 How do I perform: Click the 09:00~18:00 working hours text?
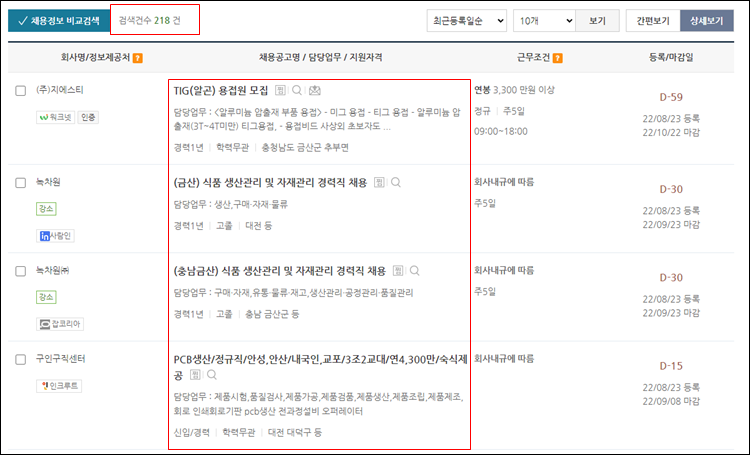click(501, 132)
